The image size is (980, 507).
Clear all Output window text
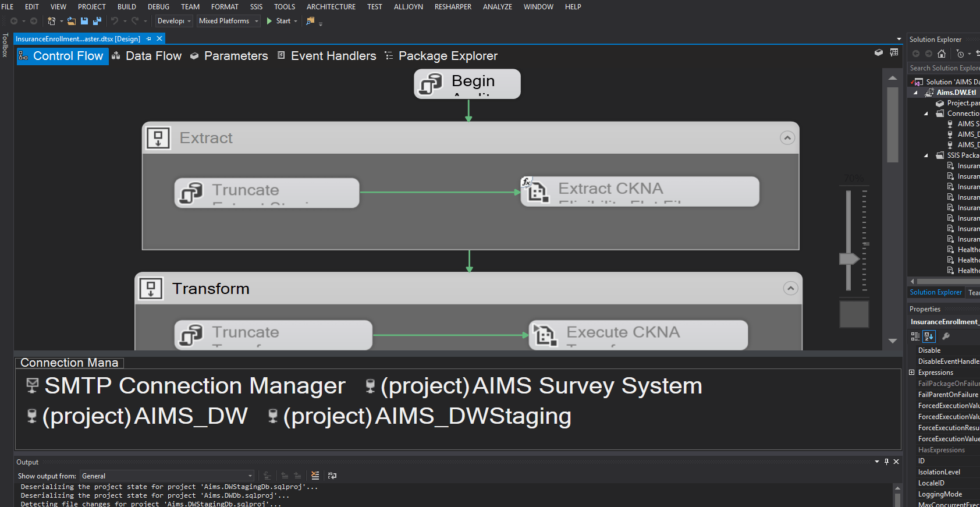point(315,476)
